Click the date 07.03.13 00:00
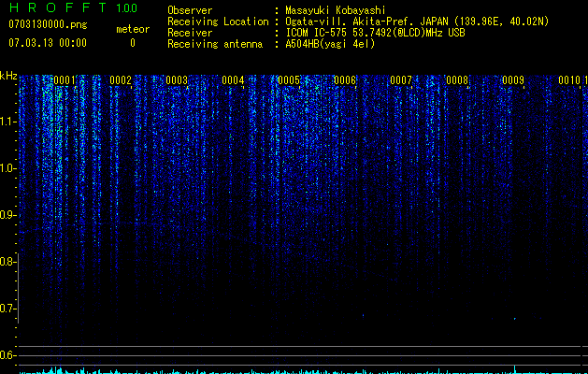 48,43
